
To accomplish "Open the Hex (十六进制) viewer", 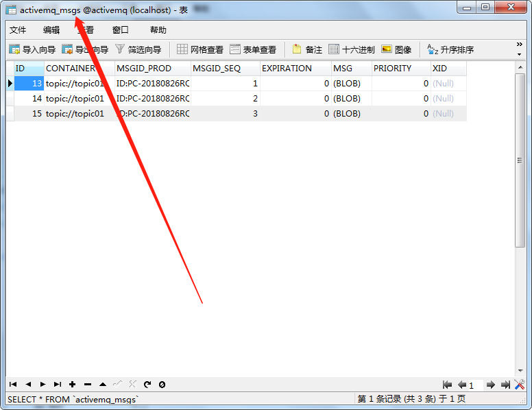I will tap(352, 49).
